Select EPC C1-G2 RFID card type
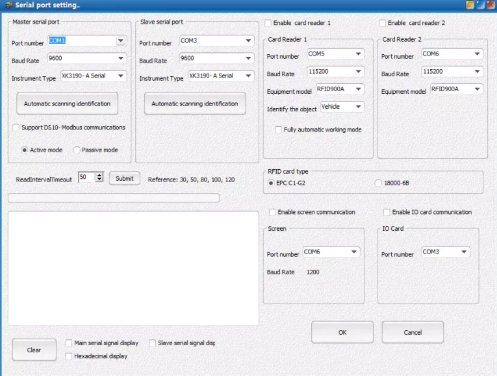The image size is (497, 376). click(271, 183)
